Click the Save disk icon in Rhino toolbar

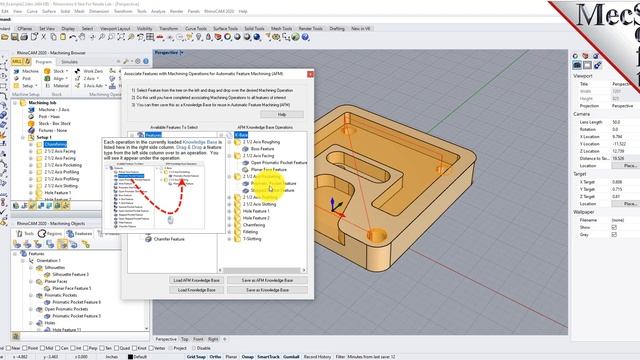15,37
